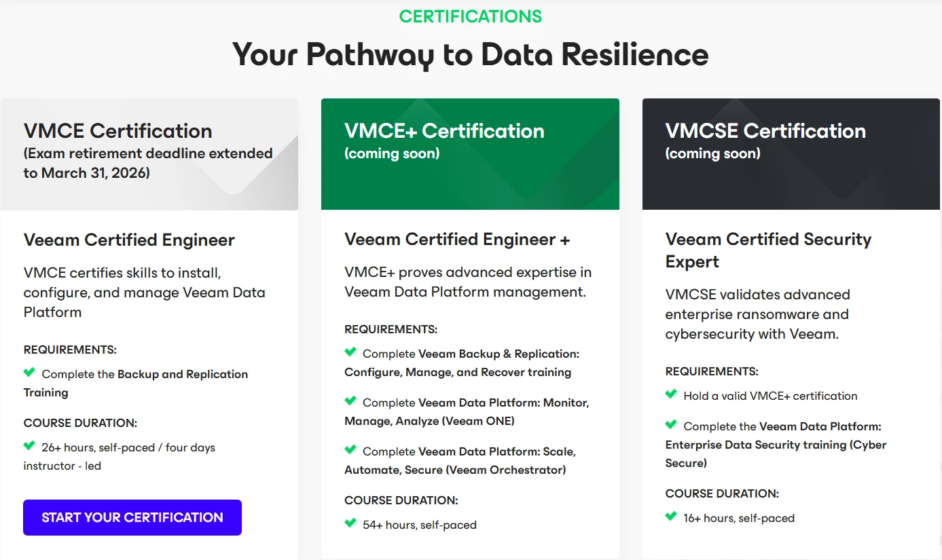
Task: Click checkmark next to 26+ hours duration
Action: tap(29, 446)
